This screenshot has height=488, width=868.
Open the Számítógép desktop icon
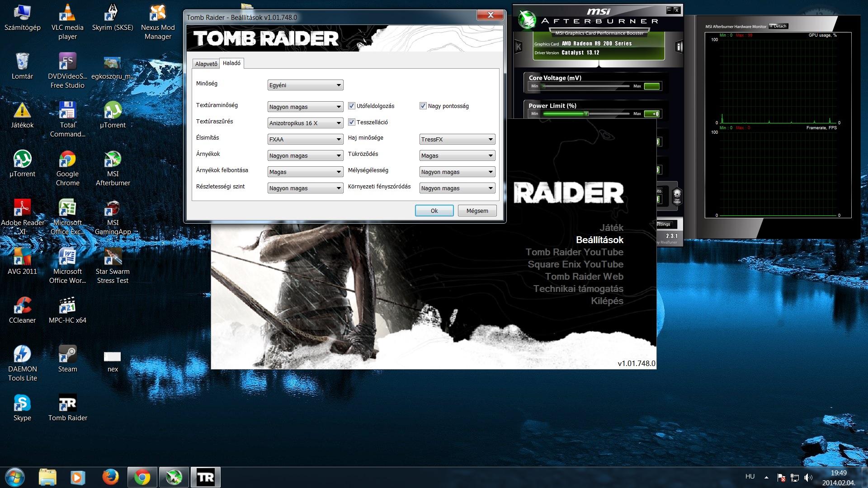tap(22, 18)
